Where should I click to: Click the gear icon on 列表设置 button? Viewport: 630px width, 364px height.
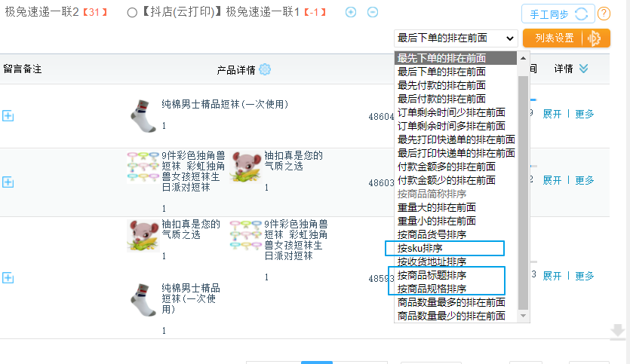594,38
